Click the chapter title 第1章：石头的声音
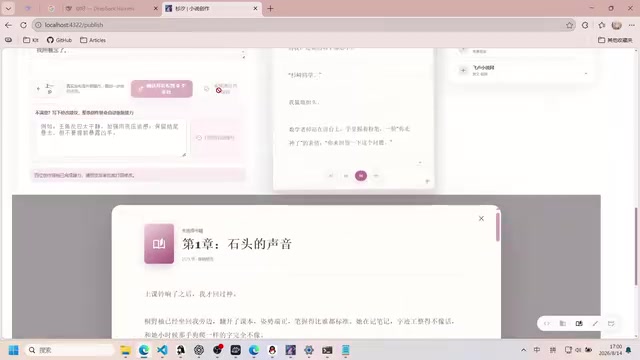 pos(237,244)
